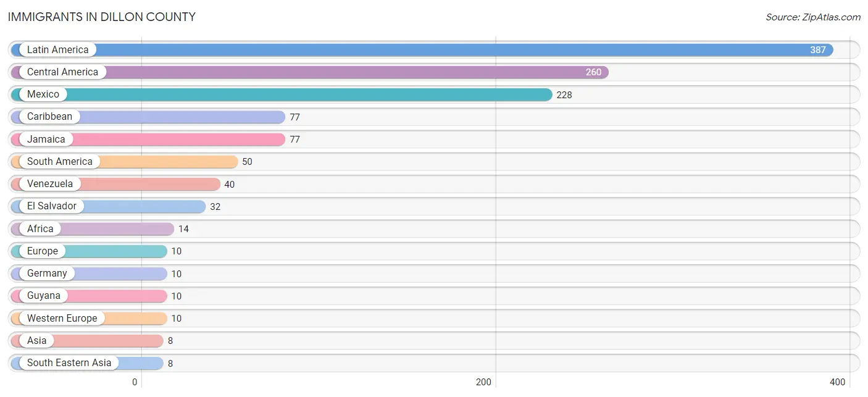
Task: Click the Latin America bar label
Action: pyautogui.click(x=57, y=49)
